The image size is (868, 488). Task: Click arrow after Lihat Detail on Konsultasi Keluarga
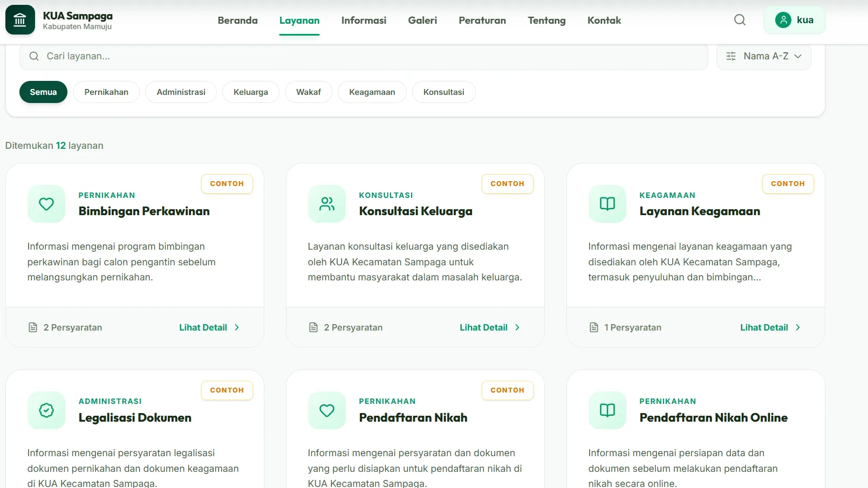517,327
